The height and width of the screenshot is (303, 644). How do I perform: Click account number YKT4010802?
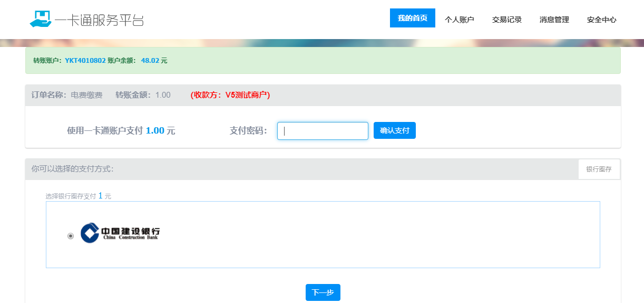click(x=85, y=61)
